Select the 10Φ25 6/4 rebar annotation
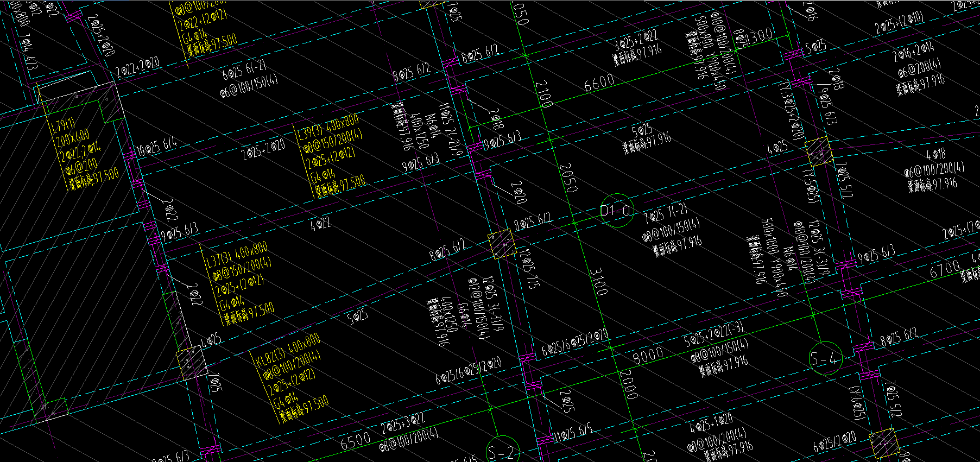980x462 pixels. coord(156,147)
